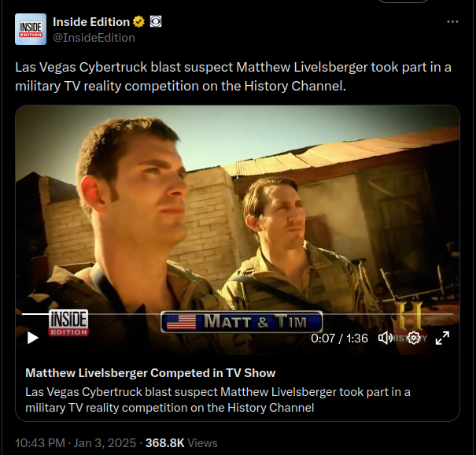Open the 10:43 PM · Jan 3, 2025 timestamp

click(76, 443)
